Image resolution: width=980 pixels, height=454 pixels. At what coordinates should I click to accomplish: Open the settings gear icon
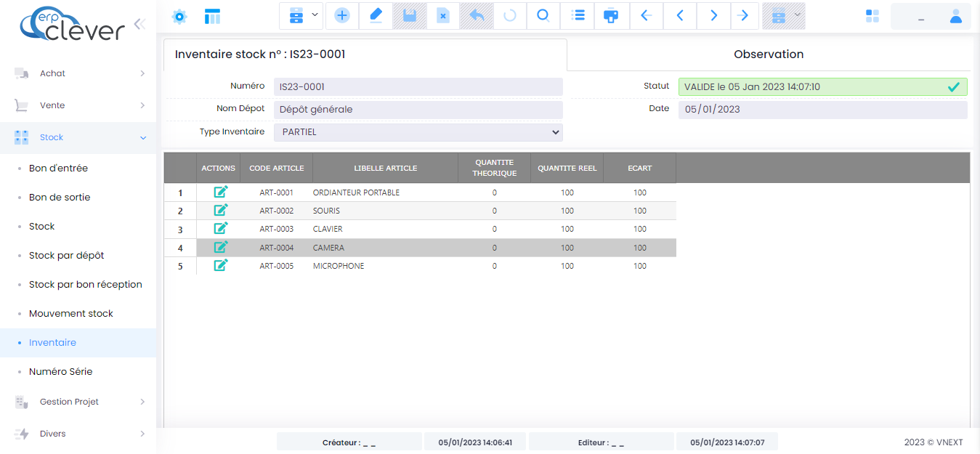click(x=179, y=16)
